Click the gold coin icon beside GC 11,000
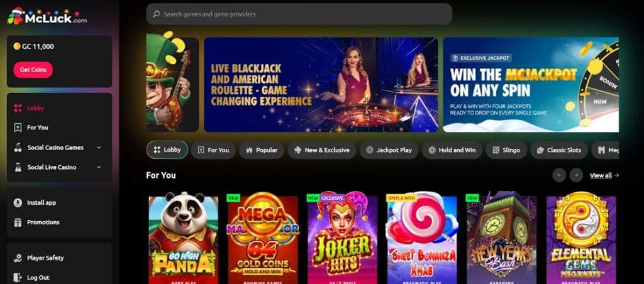The height and width of the screenshot is (284, 644). pos(17,46)
